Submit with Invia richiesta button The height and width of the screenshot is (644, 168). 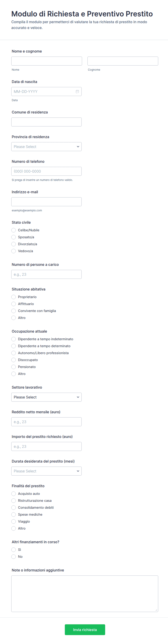pos(85,630)
